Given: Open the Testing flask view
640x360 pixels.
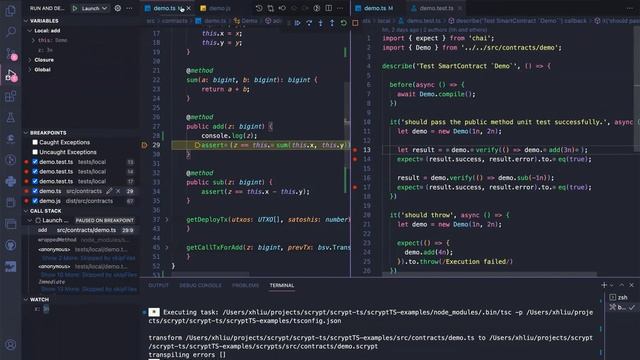Looking at the screenshot, I should point(10,118).
